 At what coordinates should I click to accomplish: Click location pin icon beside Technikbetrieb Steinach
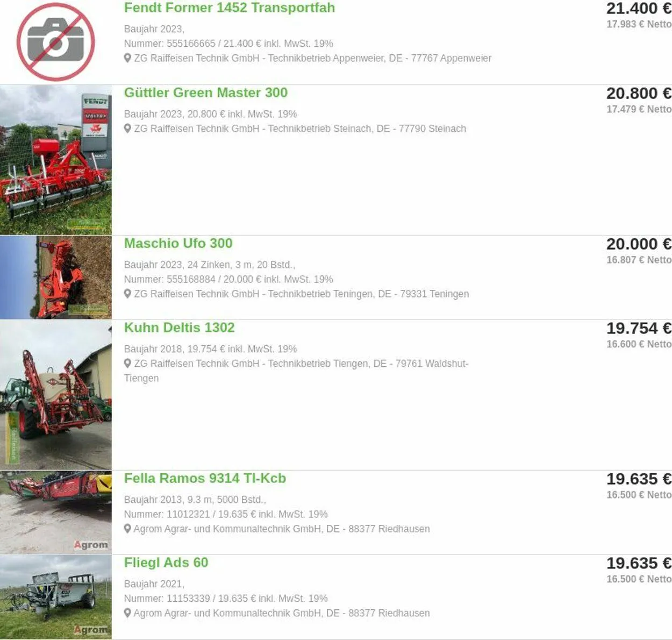pyautogui.click(x=127, y=129)
